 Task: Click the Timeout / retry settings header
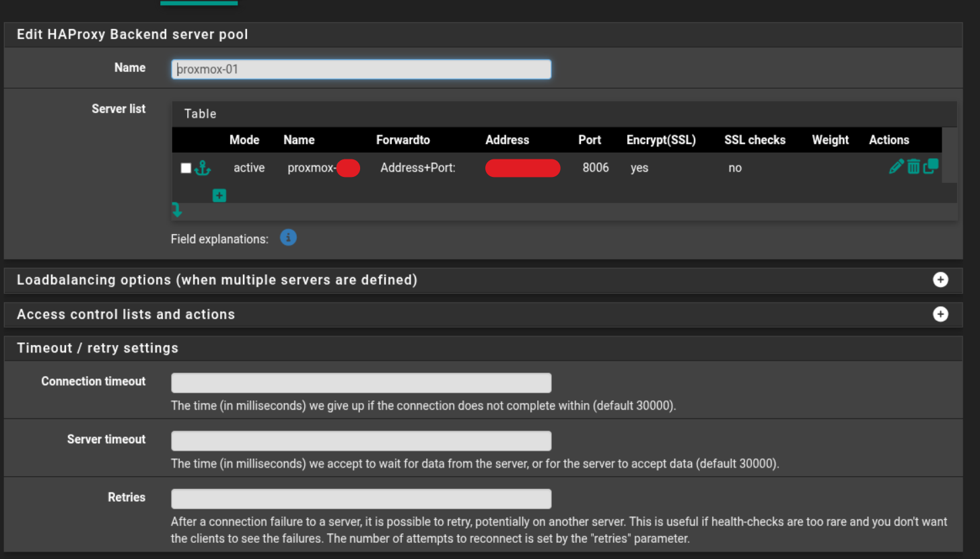pos(98,348)
